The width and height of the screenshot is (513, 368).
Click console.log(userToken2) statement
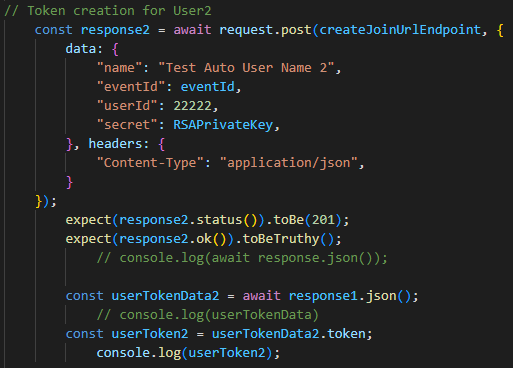188,353
